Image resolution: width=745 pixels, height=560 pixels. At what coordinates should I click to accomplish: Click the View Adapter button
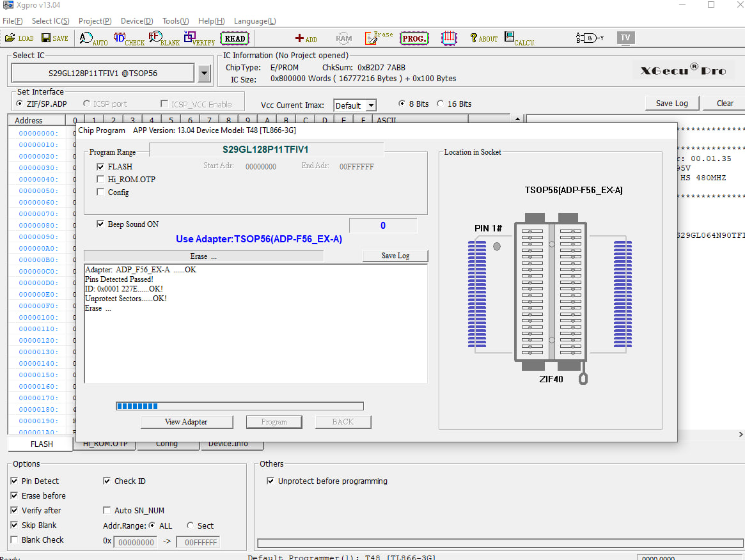pos(187,421)
